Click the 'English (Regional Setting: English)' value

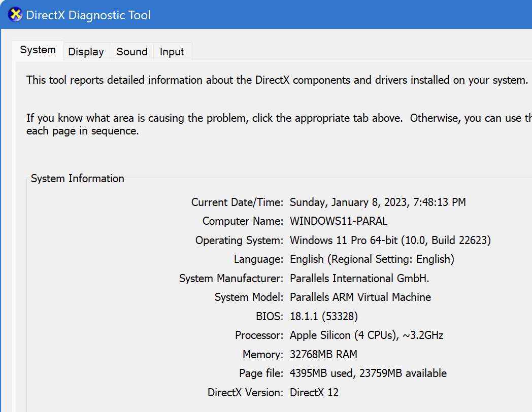point(372,259)
